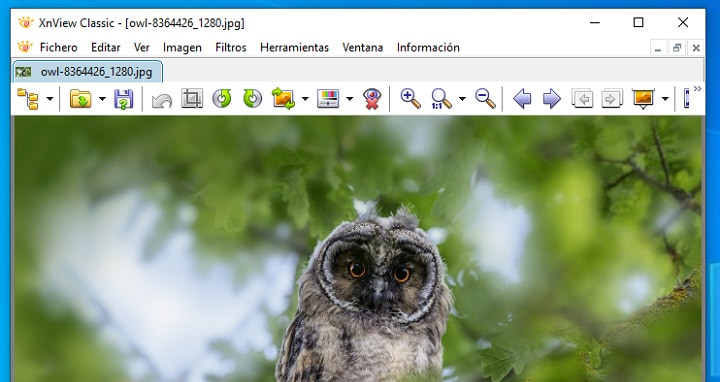Screen dimensions: 720x382
Task: Click the XnView title bar app icon
Action: [26, 22]
